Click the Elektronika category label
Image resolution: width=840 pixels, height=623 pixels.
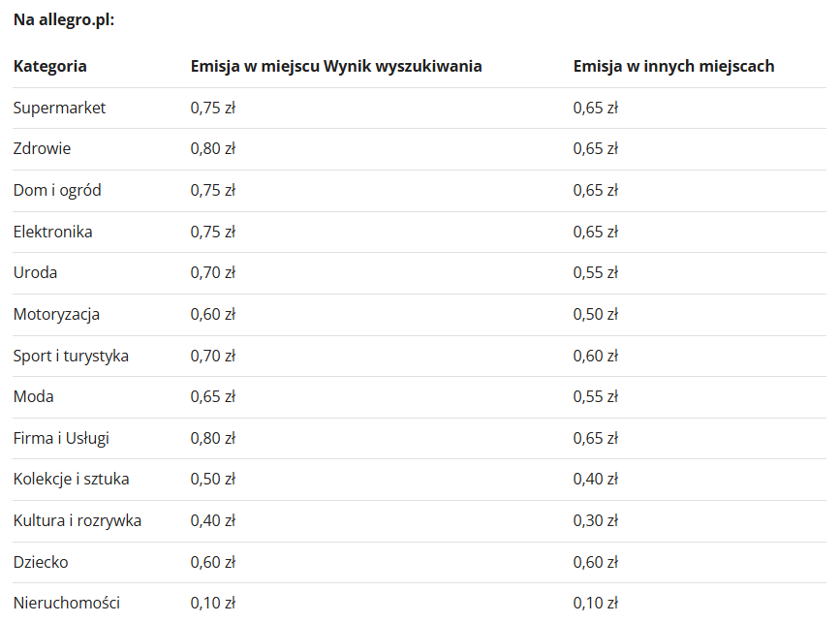[53, 232]
